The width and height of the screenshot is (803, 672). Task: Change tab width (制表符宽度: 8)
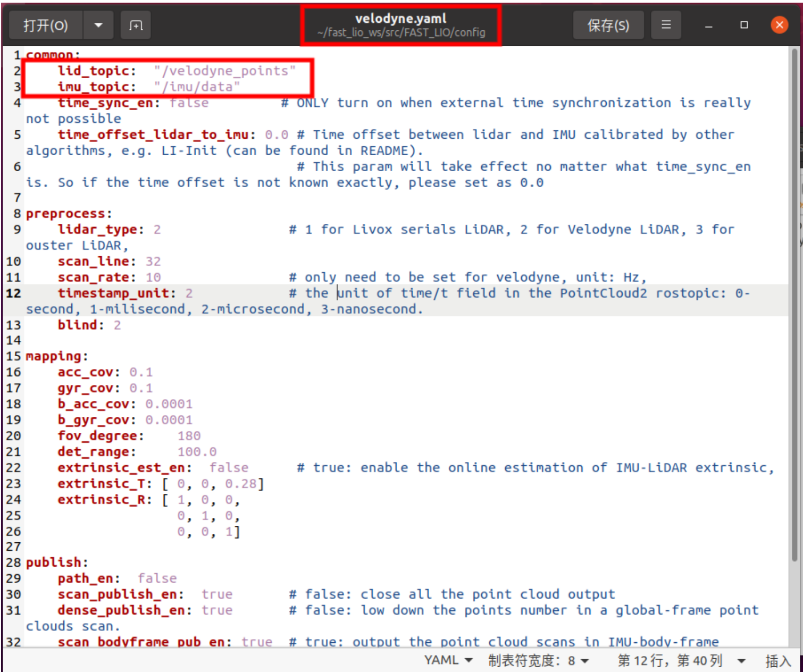538,660
